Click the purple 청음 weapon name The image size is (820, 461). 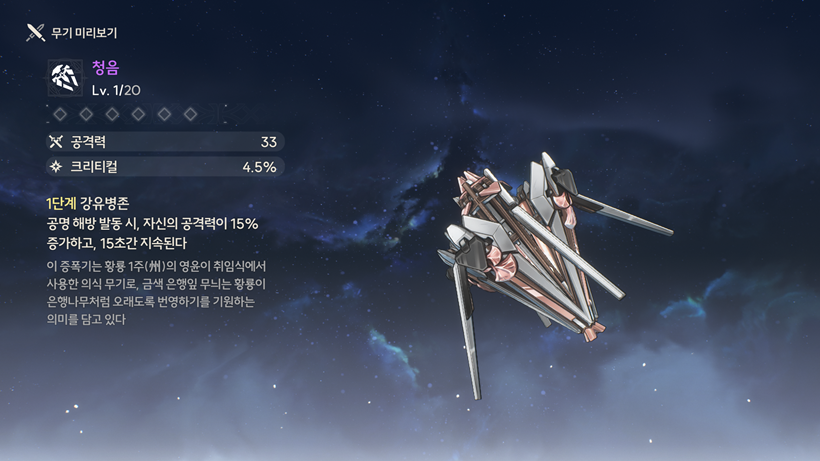[x=106, y=67]
